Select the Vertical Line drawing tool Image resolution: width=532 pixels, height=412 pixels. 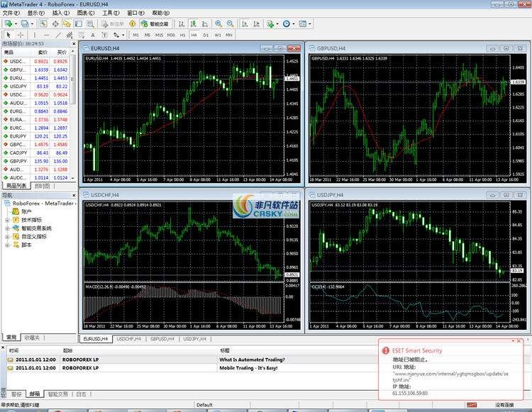34,35
